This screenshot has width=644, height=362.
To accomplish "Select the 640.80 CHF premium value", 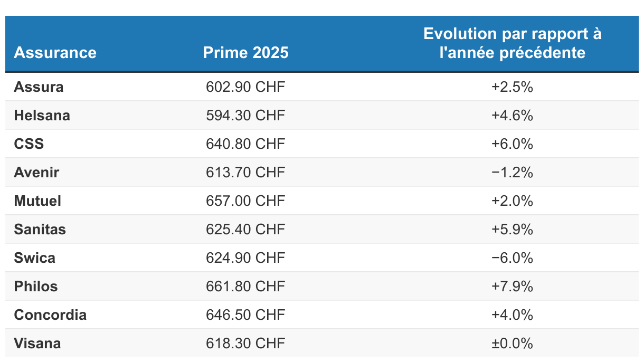I will pyautogui.click(x=245, y=144).
